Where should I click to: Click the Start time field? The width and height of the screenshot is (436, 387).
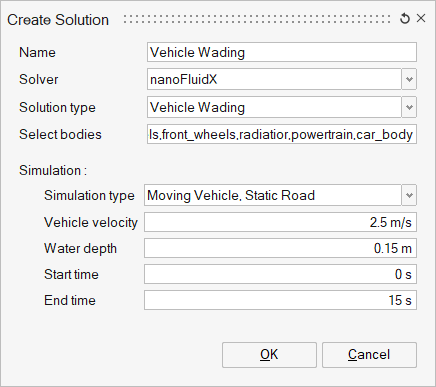pyautogui.click(x=280, y=274)
